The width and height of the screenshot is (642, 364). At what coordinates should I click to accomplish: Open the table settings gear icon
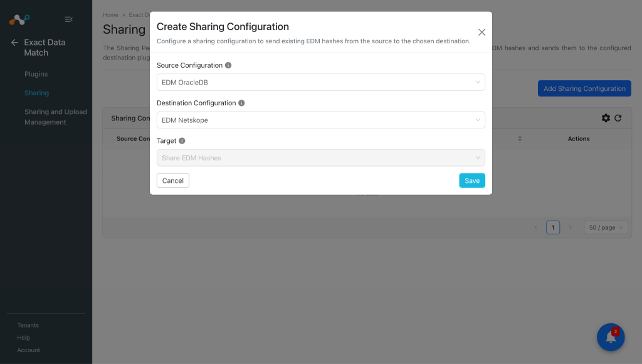tap(606, 118)
